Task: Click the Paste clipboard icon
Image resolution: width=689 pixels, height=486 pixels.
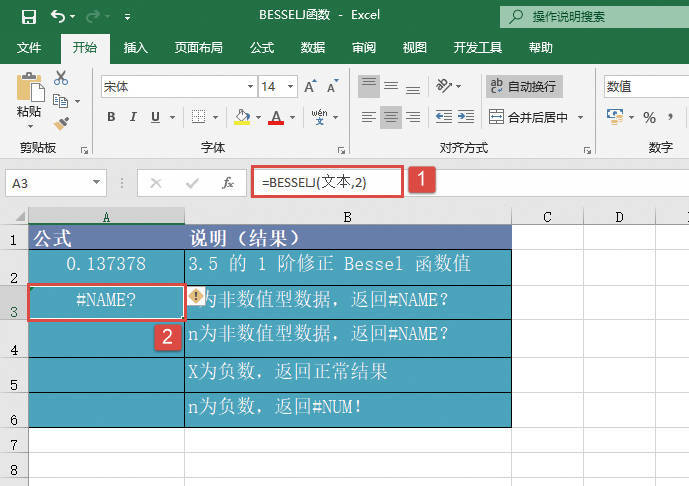Action: click(29, 90)
